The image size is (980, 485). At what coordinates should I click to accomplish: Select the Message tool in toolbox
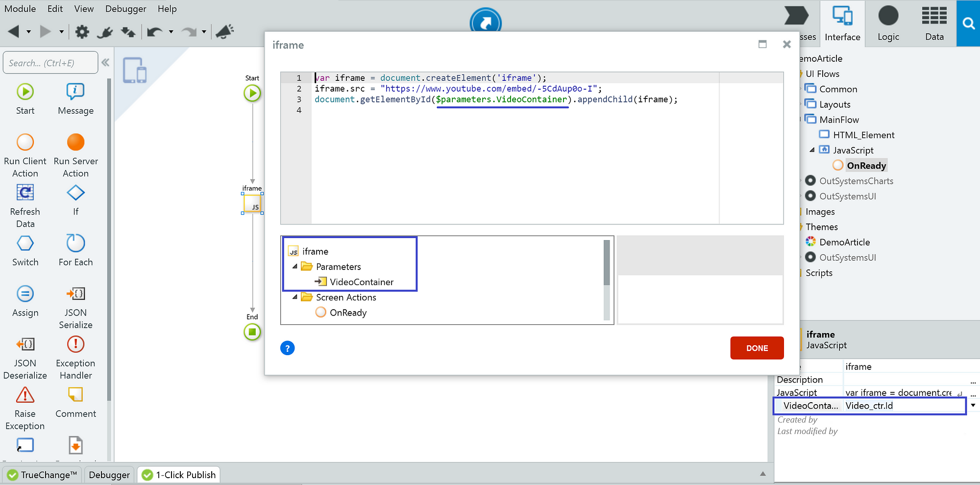click(x=75, y=98)
